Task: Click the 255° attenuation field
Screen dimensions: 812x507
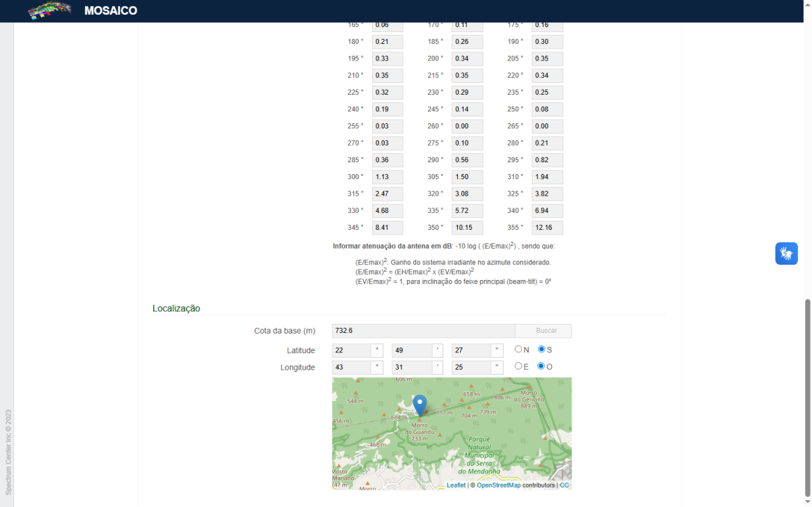Action: click(x=388, y=126)
